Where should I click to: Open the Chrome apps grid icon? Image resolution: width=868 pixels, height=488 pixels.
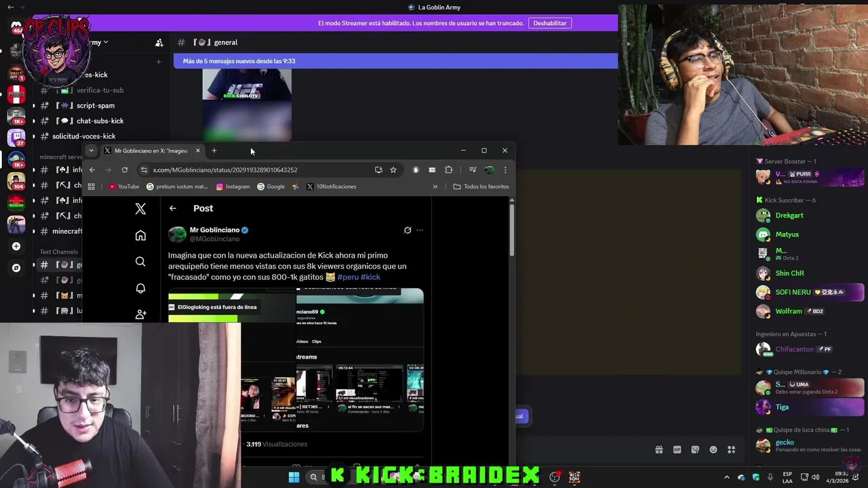coord(92,186)
